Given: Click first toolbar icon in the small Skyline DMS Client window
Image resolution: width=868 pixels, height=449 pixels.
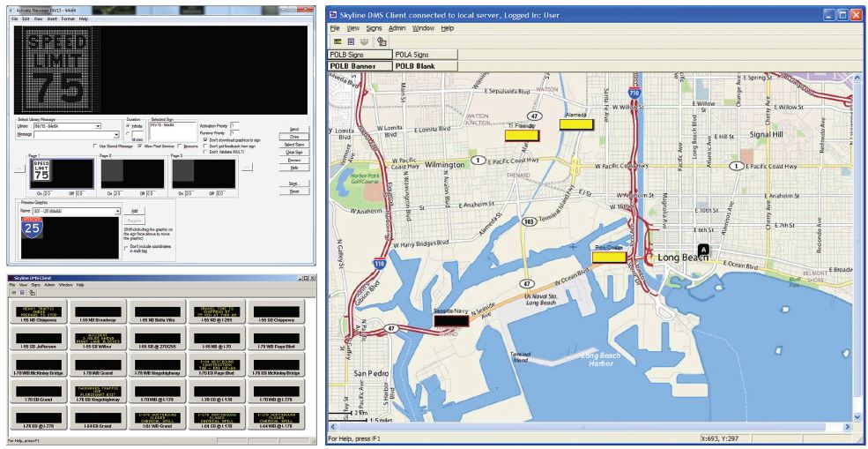Looking at the screenshot, I should tap(14, 292).
